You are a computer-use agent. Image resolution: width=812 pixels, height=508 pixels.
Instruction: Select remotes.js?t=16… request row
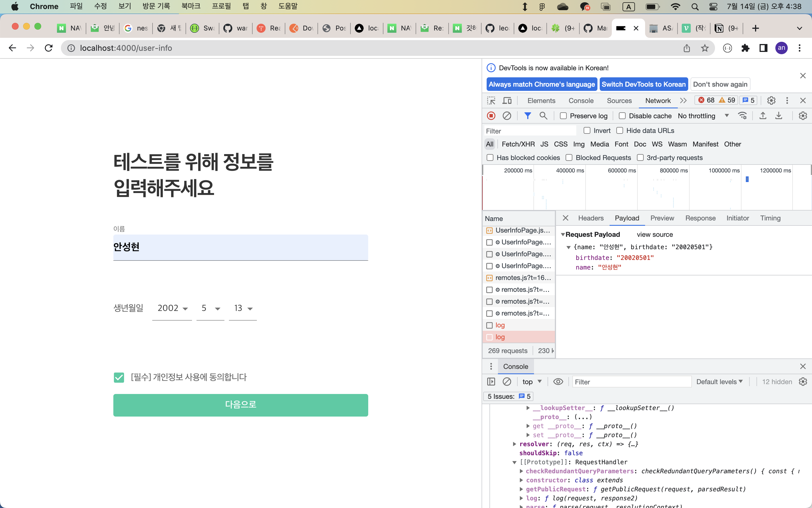click(x=519, y=277)
